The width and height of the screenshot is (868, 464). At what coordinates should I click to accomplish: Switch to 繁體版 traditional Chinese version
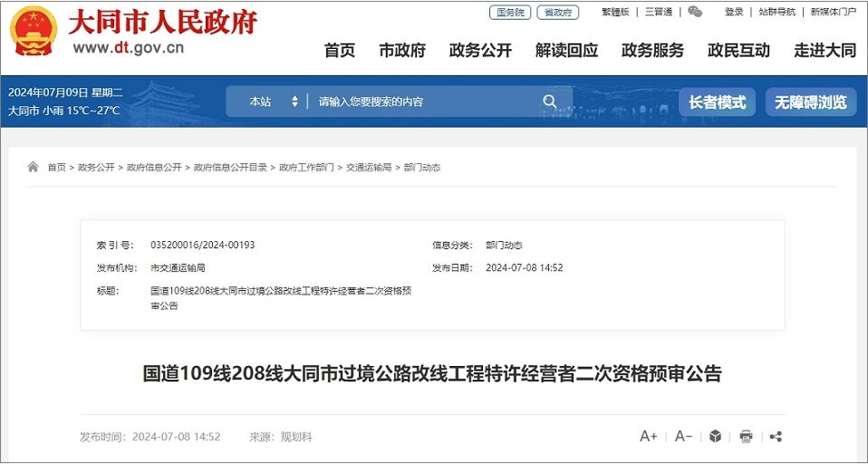pos(615,12)
